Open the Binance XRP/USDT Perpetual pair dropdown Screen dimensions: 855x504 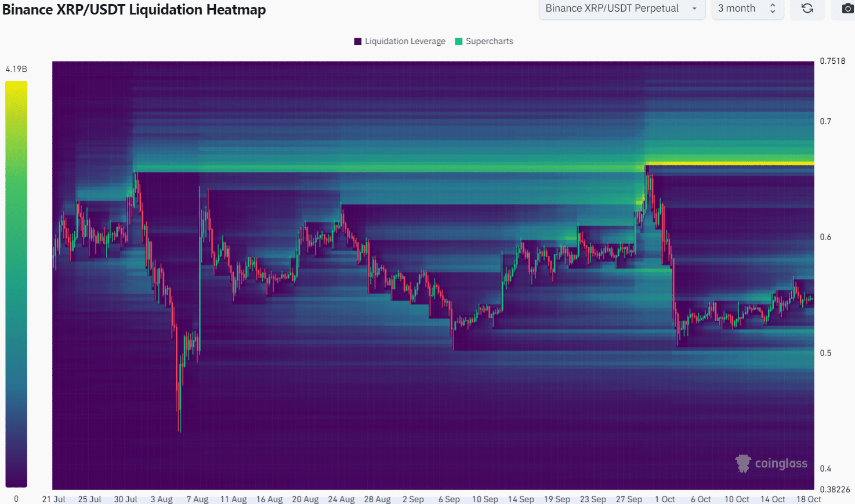pyautogui.click(x=622, y=8)
